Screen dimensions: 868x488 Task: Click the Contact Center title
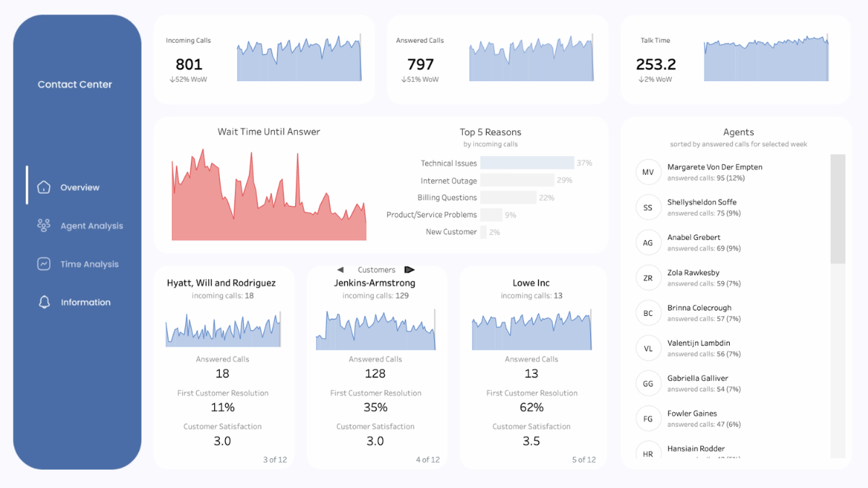tap(75, 85)
